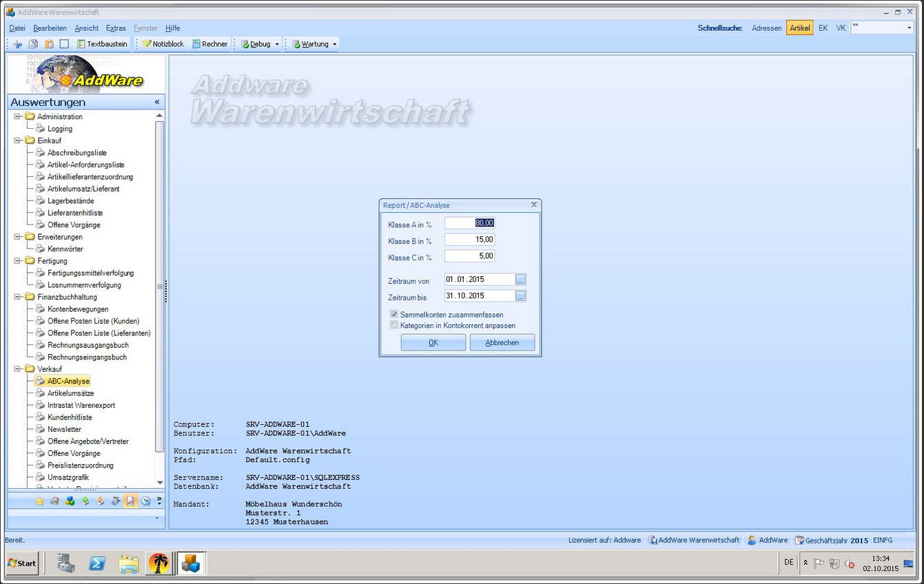Click the Cut scissors toolbar icon

tap(18, 44)
